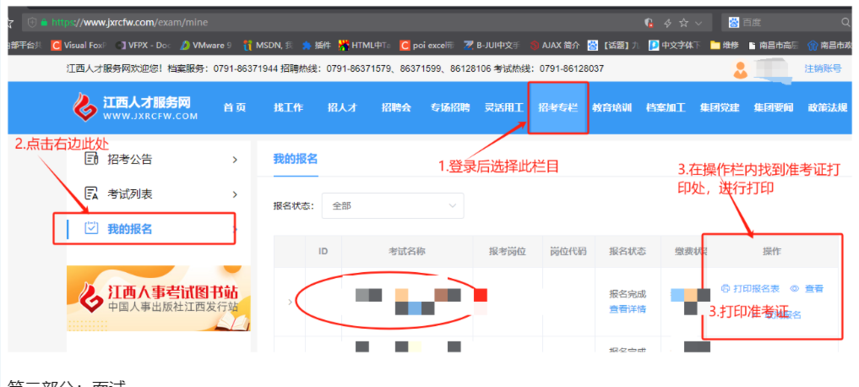Click the search magnifier icon in 百度 box
Screen dimensions: 859x387
(x=845, y=22)
